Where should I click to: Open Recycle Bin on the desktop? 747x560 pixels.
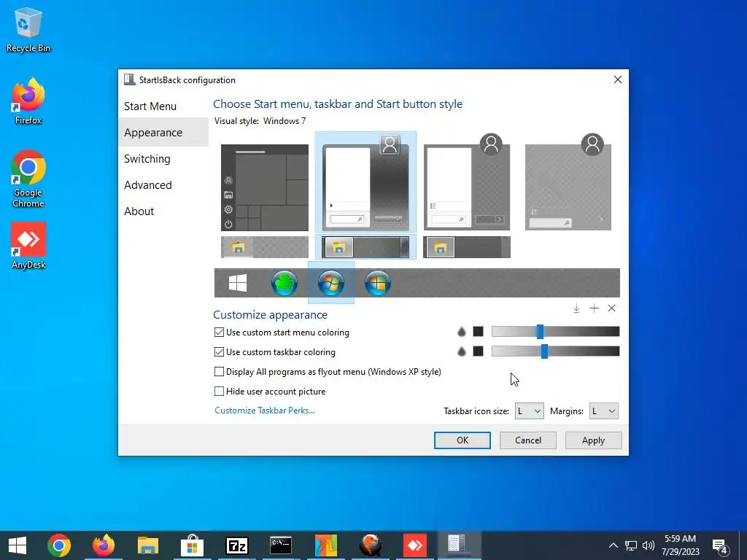[x=28, y=29]
